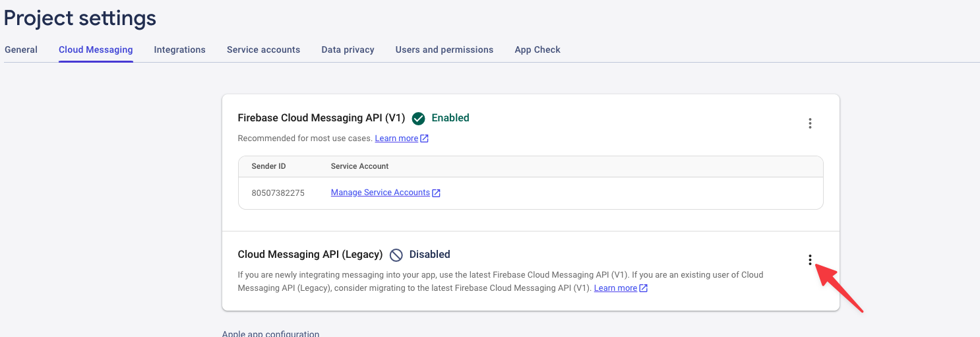Open the Users and permissions tab
The width and height of the screenshot is (980, 337).
click(444, 49)
